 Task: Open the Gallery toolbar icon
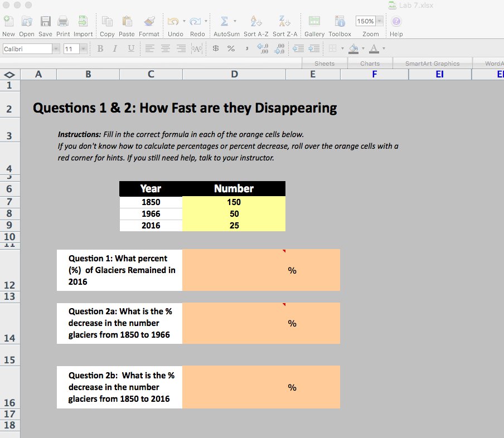click(314, 22)
